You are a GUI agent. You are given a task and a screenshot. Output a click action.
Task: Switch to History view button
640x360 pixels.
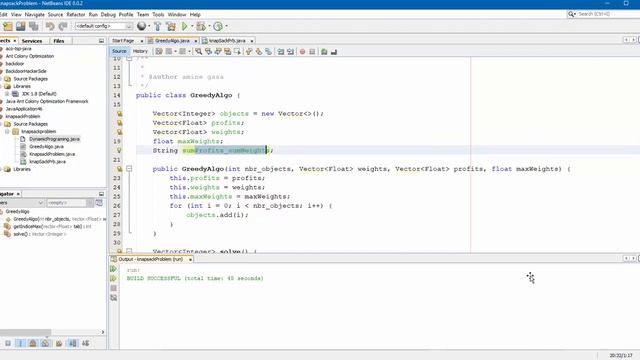(x=140, y=51)
